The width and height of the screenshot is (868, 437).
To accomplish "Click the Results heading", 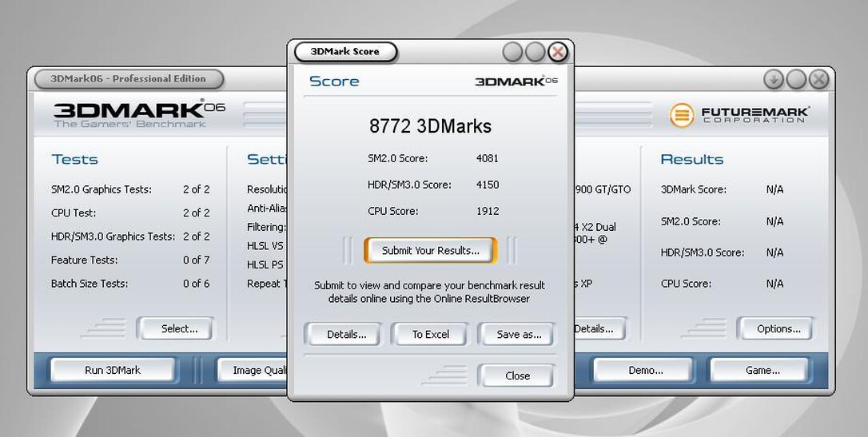I will [x=692, y=159].
